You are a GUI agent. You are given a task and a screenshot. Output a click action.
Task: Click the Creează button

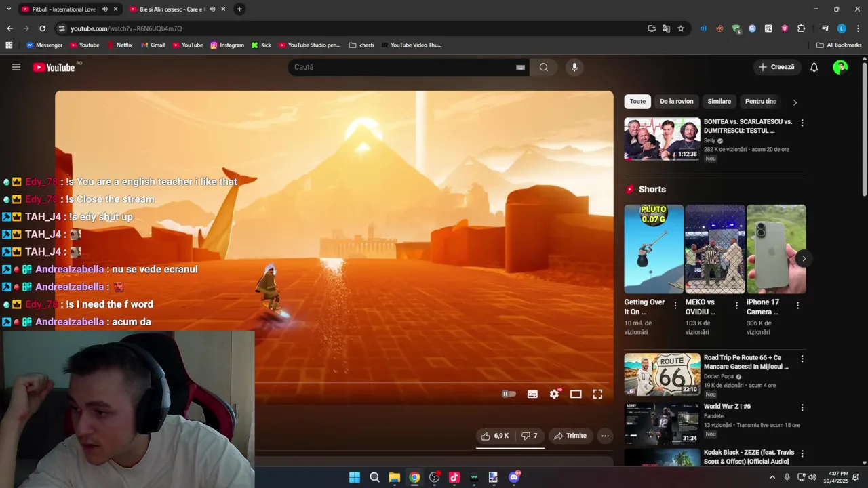(x=776, y=67)
